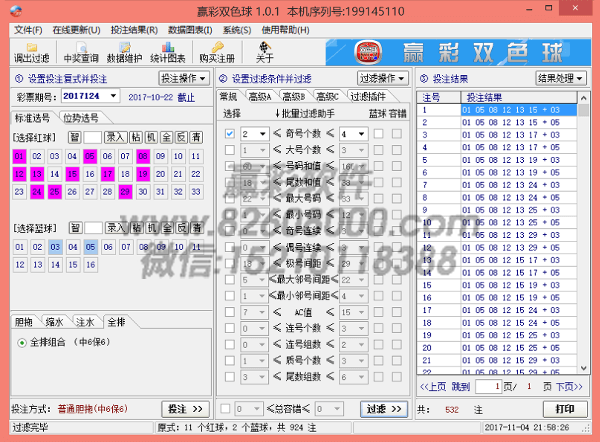Switch to the 位势选号 tab

(81, 118)
